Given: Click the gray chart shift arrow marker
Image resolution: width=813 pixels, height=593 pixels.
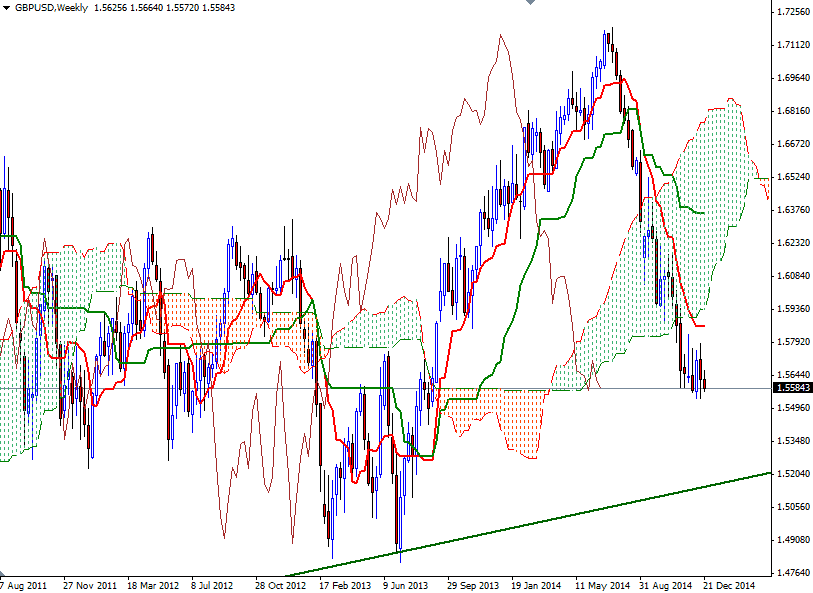Looking at the screenshot, I should [x=531, y=5].
